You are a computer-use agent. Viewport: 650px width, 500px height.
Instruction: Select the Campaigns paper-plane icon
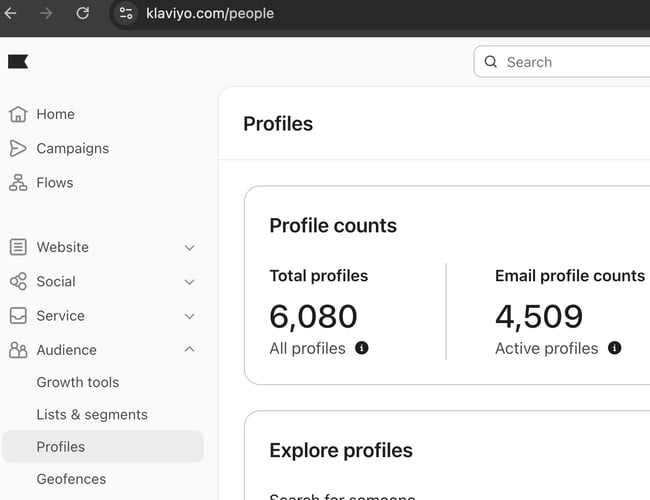18,148
